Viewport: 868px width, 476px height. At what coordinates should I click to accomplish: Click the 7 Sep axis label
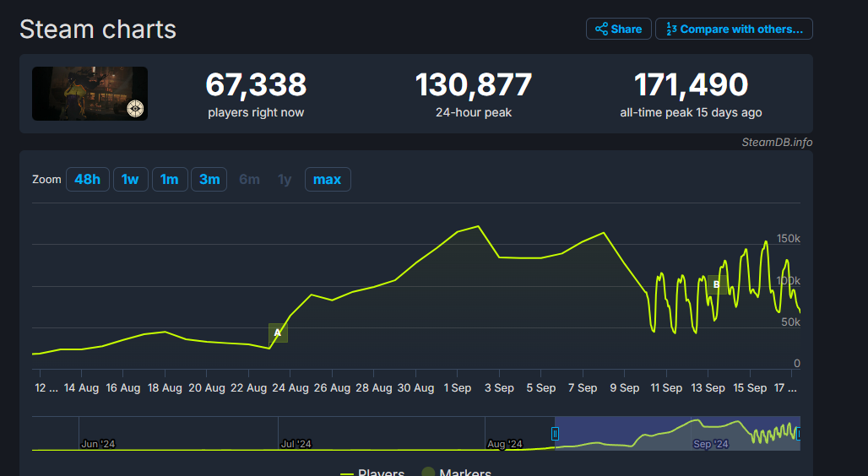click(x=583, y=388)
